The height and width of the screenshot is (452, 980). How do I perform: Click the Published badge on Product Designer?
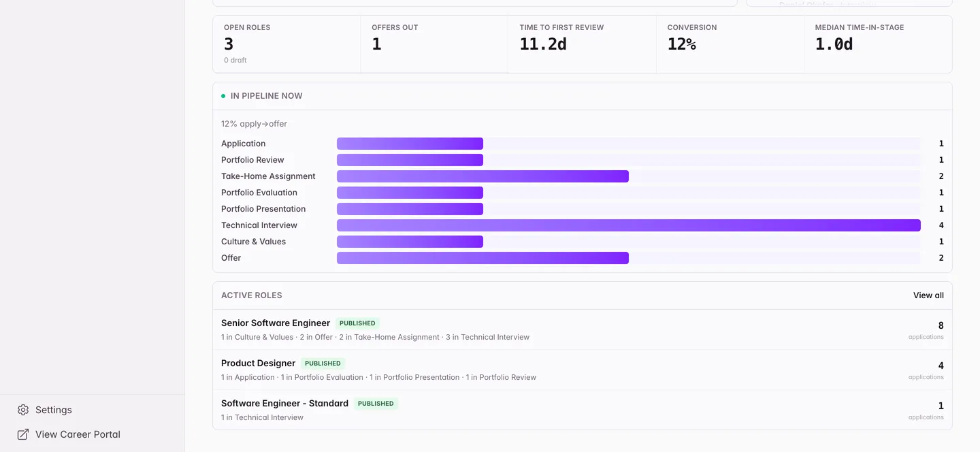tap(323, 364)
